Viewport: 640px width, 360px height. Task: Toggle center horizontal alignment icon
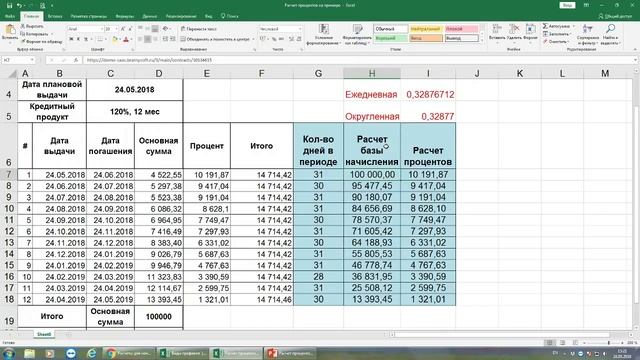[147, 39]
